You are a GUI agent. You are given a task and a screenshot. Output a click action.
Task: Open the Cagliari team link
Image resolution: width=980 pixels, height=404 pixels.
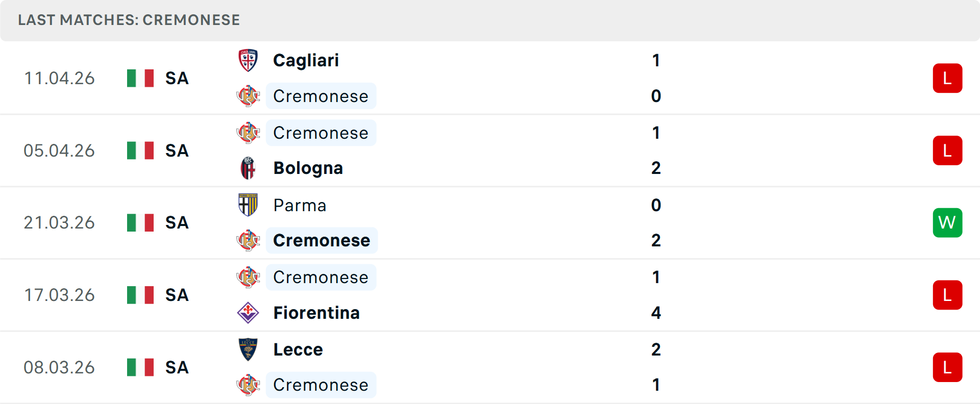tap(306, 61)
